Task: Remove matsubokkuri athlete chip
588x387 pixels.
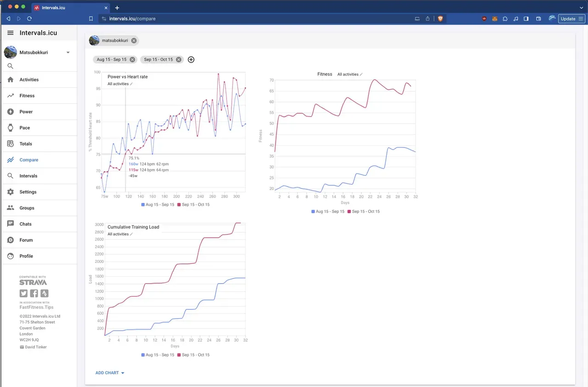Action: pos(134,40)
